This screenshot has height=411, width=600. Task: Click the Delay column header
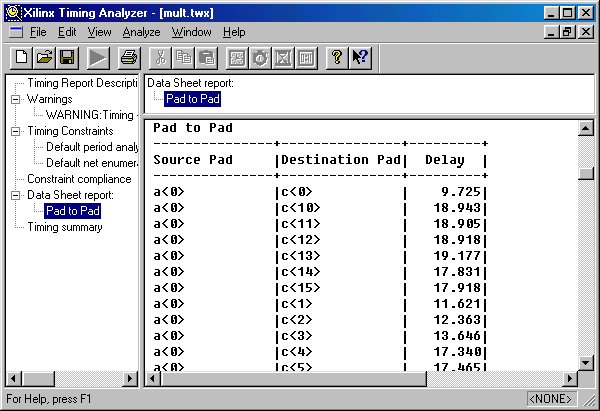click(445, 160)
